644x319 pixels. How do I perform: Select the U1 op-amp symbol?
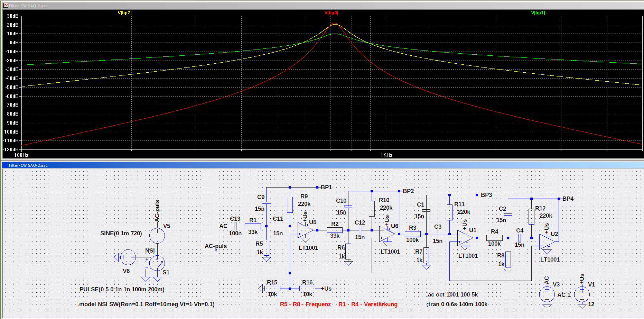(x=465, y=238)
